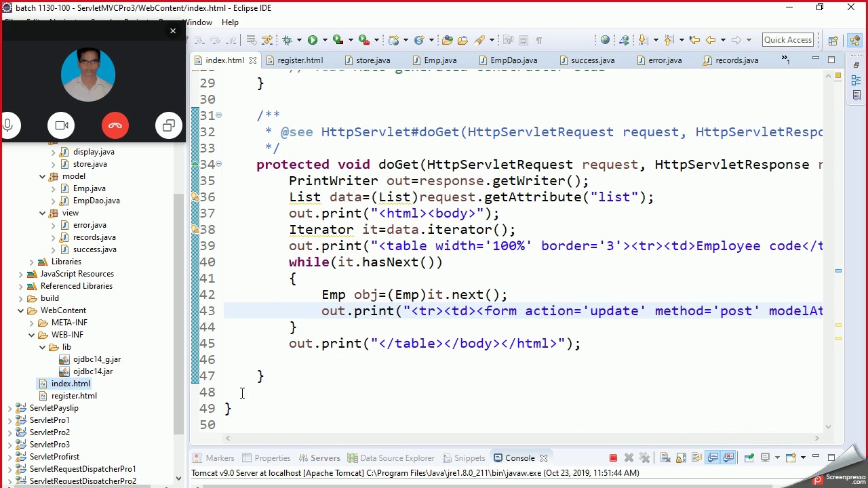Screen dimensions: 868x488
Task: Click the Display Selected Console icon
Action: (765, 458)
